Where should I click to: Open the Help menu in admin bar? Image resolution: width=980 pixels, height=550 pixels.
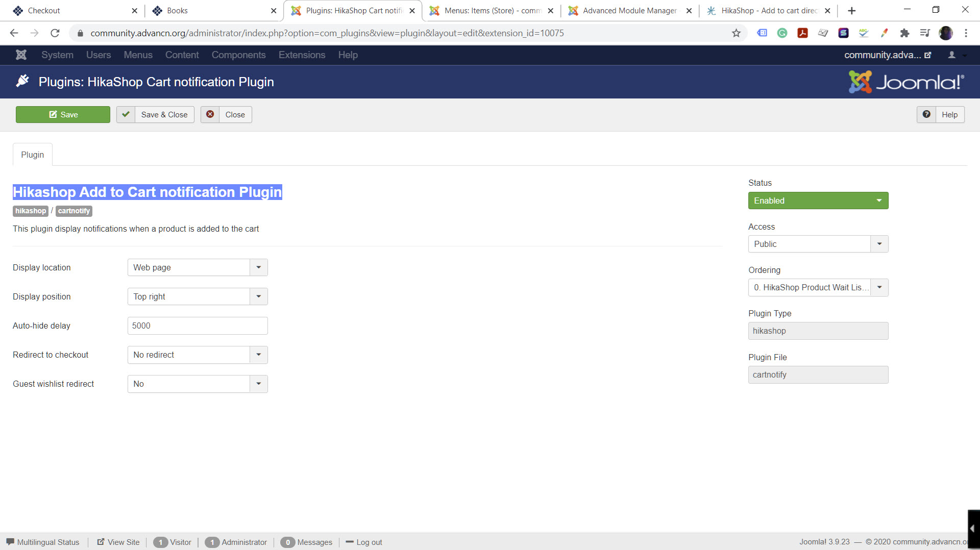348,55
